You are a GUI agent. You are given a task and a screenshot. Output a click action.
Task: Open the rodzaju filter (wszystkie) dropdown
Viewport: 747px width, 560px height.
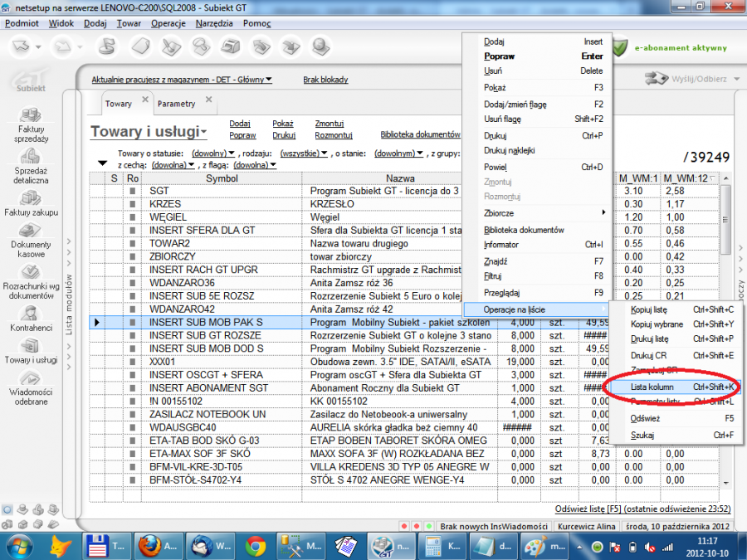click(x=304, y=153)
